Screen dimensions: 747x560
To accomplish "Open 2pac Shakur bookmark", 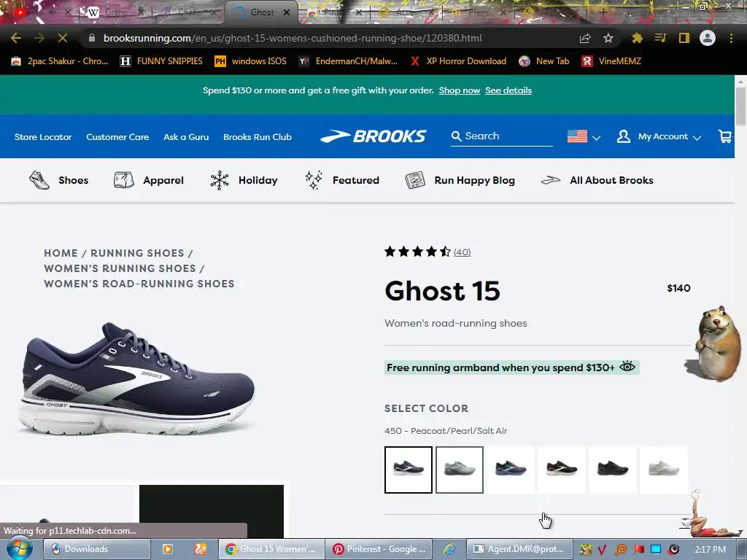I will (60, 61).
